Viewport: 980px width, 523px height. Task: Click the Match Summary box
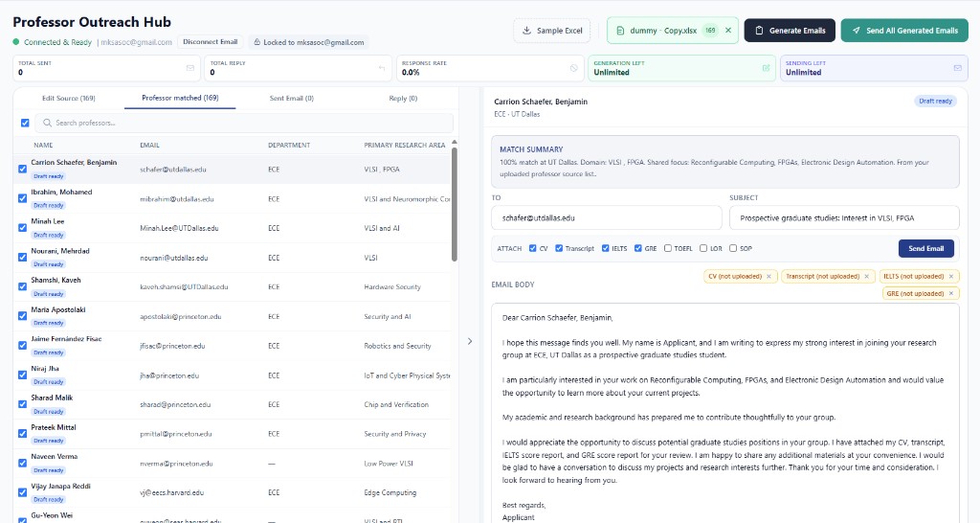point(725,162)
